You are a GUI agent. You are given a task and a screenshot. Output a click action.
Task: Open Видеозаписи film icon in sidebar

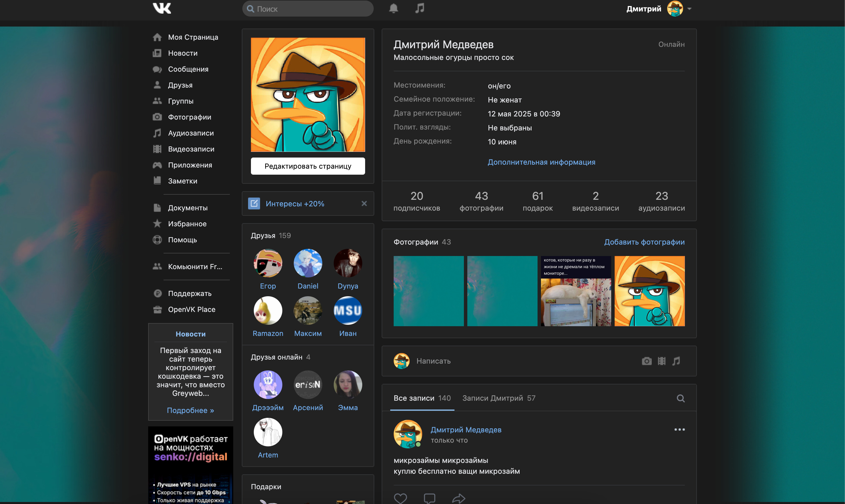[157, 149]
